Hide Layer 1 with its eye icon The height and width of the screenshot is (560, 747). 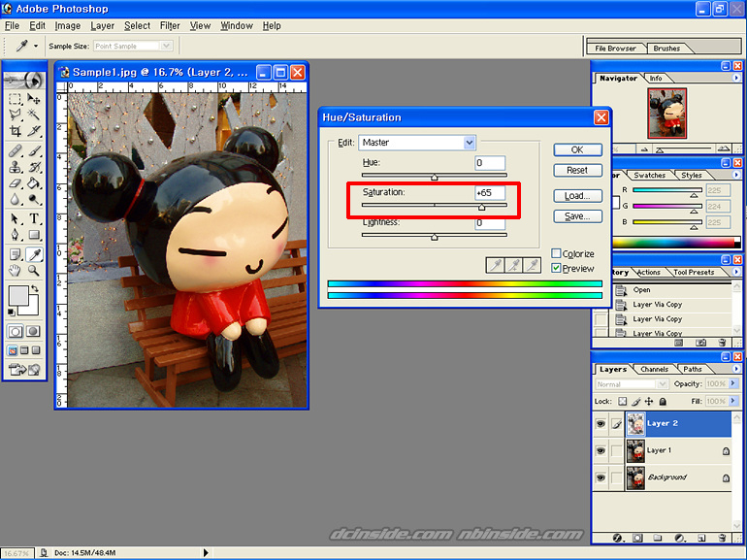point(601,450)
